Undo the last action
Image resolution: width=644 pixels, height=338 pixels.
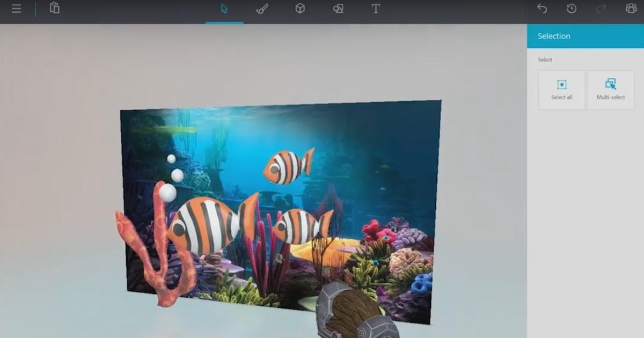coord(541,9)
